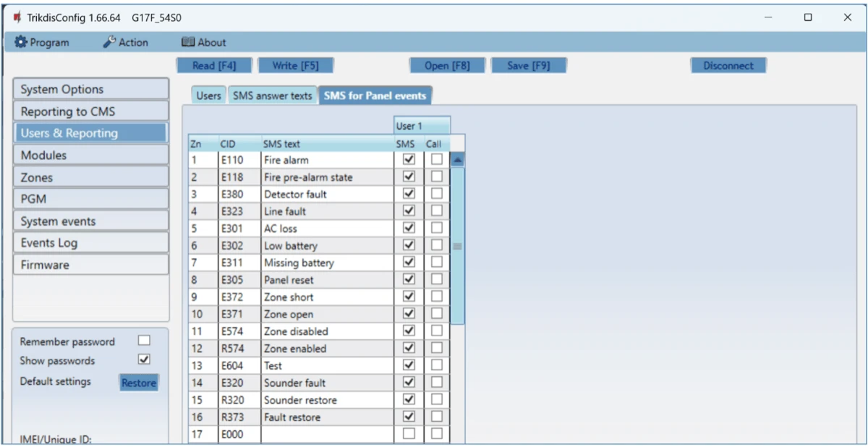Screen dimensions: 868x447
Task: Switch to SMS answer texts tab
Action: tap(272, 95)
